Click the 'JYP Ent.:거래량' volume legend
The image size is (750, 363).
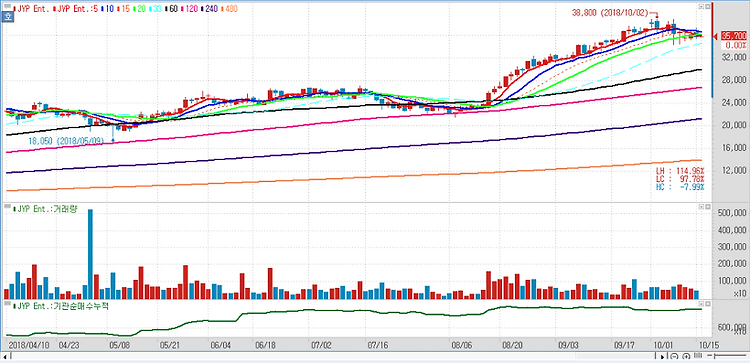click(x=46, y=209)
